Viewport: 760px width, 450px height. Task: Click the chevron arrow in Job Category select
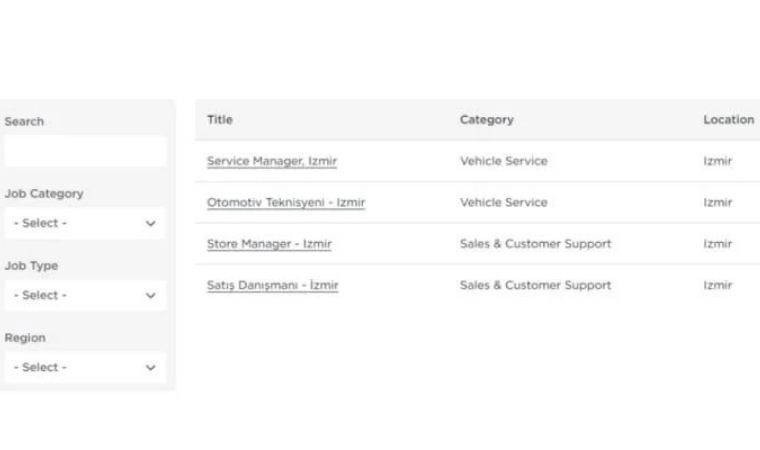(x=151, y=223)
